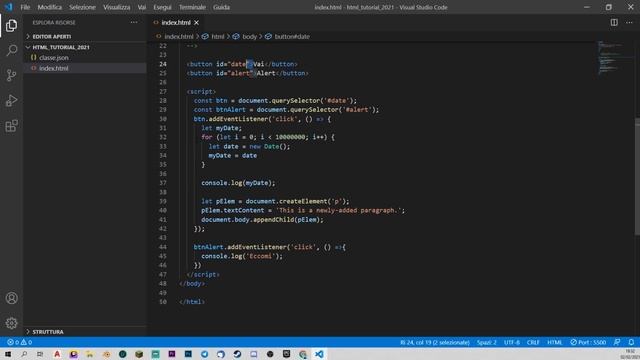Viewport: 640px width, 360px height.
Task: Click line number 30 in gutter
Action: tap(163, 119)
